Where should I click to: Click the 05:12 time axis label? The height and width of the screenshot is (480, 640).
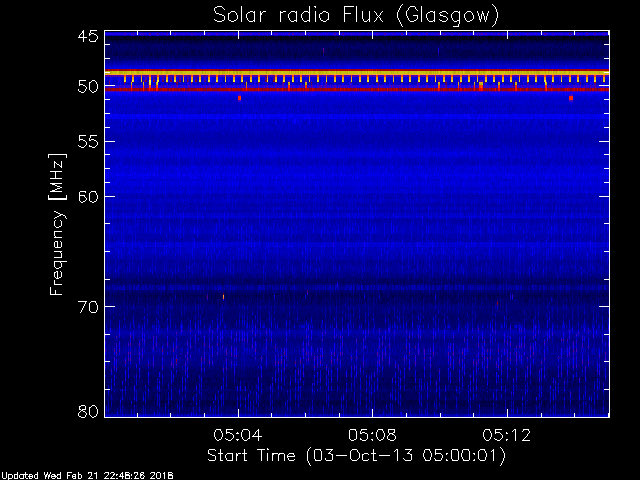pyautogui.click(x=507, y=435)
